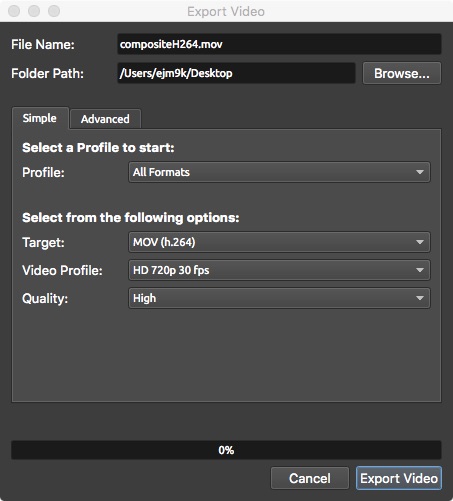The width and height of the screenshot is (453, 501).
Task: Click the zoom window button in title bar
Action: 54,11
